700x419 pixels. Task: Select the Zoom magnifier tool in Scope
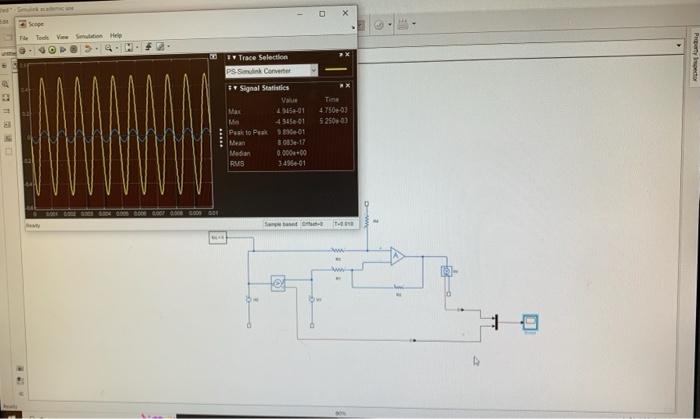coord(108,48)
